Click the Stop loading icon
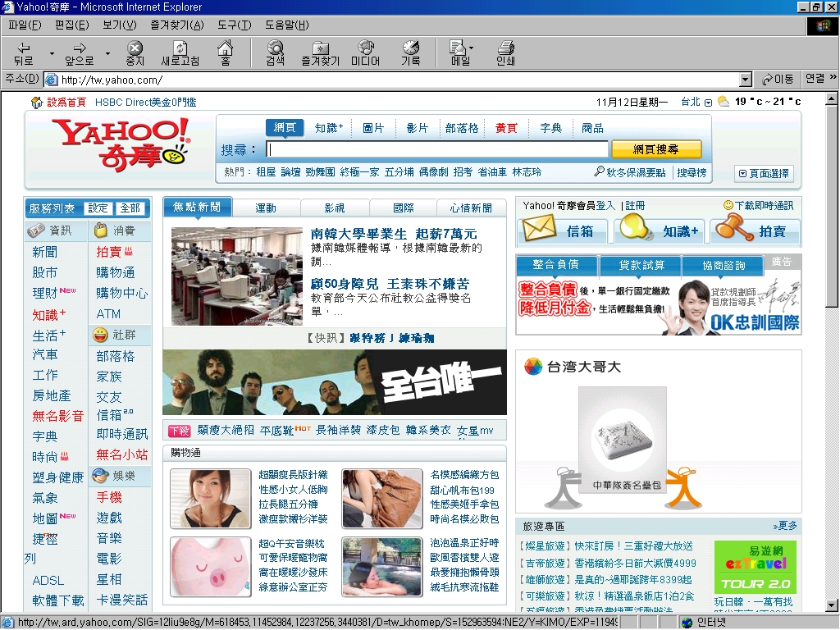Screen dimensions: 840x630 (x=135, y=48)
